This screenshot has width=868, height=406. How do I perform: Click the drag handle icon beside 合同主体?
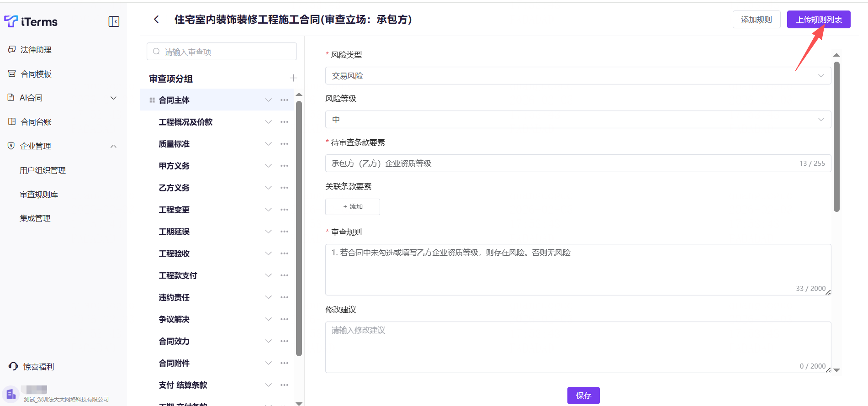coord(152,100)
